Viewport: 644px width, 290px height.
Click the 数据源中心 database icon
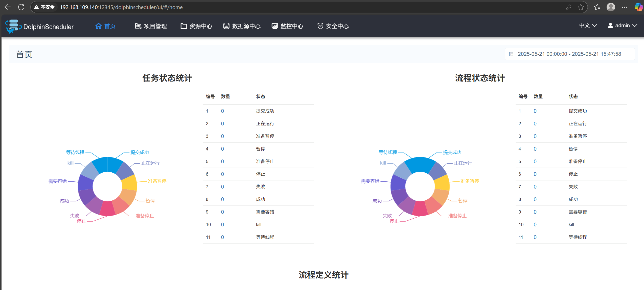pos(226,26)
